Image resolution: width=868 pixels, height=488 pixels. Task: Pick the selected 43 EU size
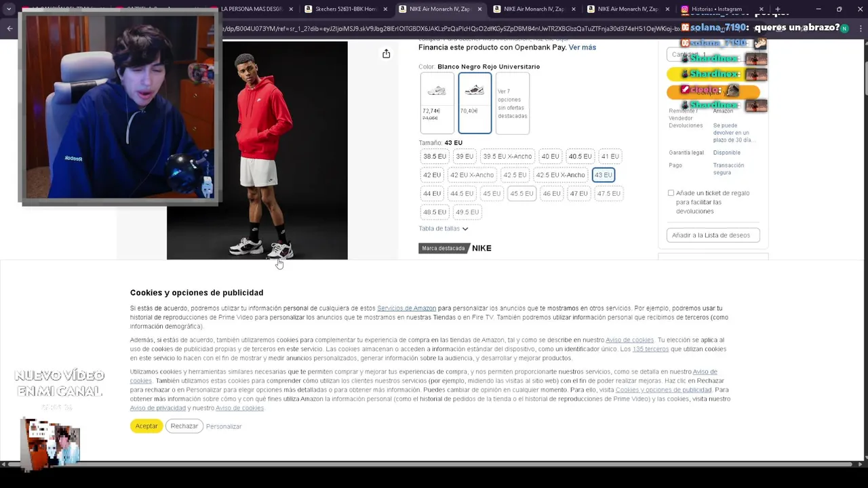click(603, 175)
